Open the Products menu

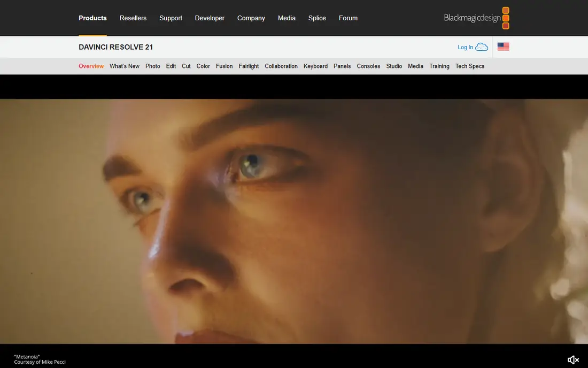[x=92, y=18]
